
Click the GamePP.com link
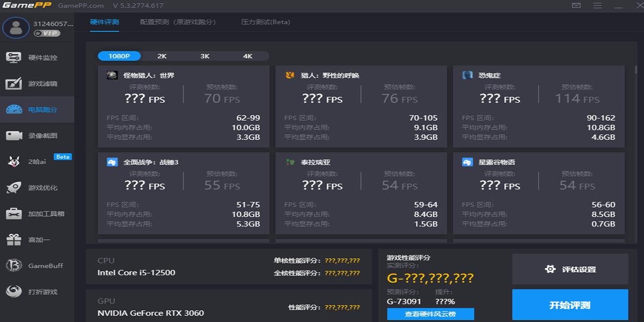tap(81, 5)
